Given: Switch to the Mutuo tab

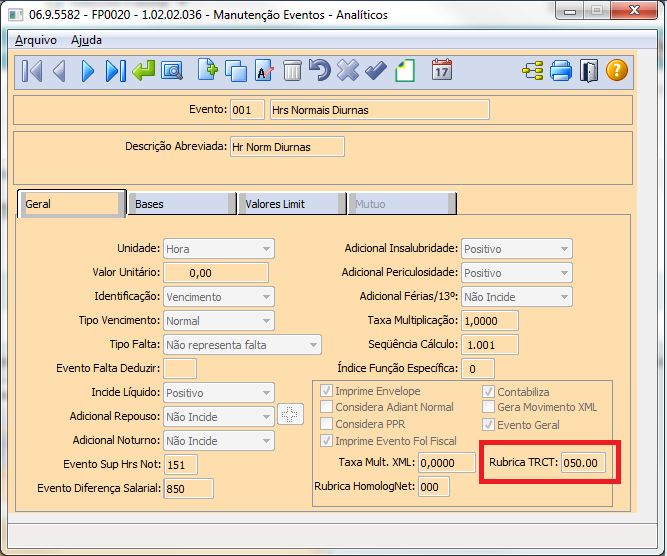Looking at the screenshot, I should point(402,204).
